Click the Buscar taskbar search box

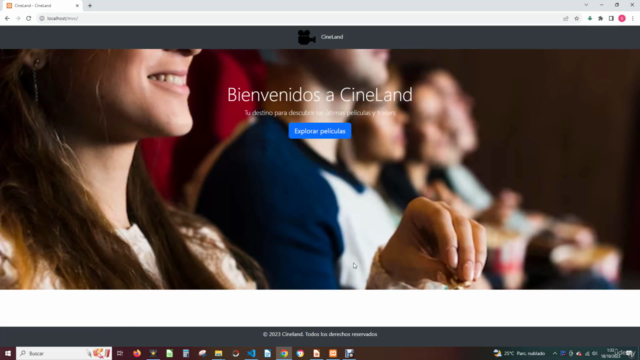tap(64, 353)
